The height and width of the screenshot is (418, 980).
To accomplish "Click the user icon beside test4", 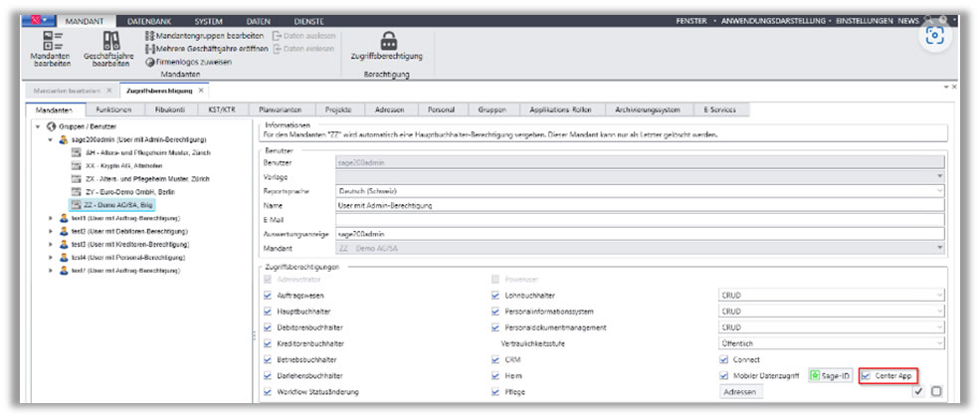I will click(x=63, y=258).
